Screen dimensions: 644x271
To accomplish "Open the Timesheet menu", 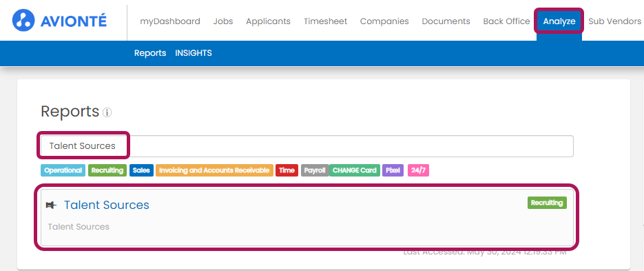I will [x=325, y=21].
